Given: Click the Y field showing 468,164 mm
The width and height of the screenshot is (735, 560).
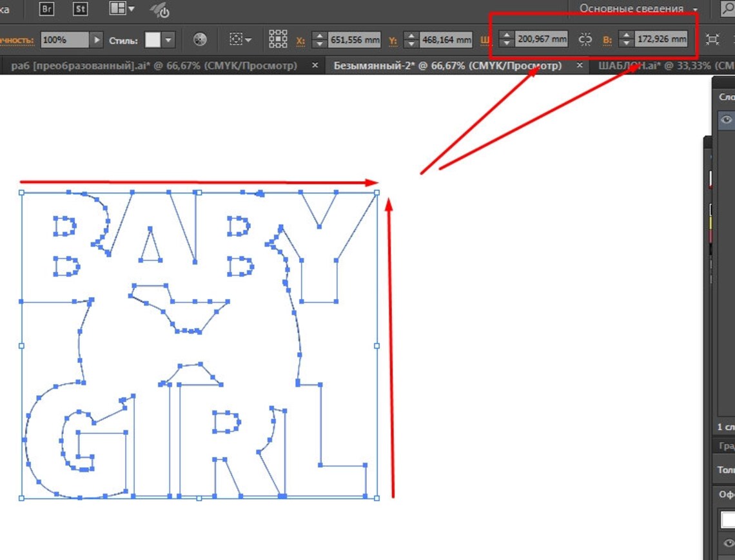Looking at the screenshot, I should 446,40.
